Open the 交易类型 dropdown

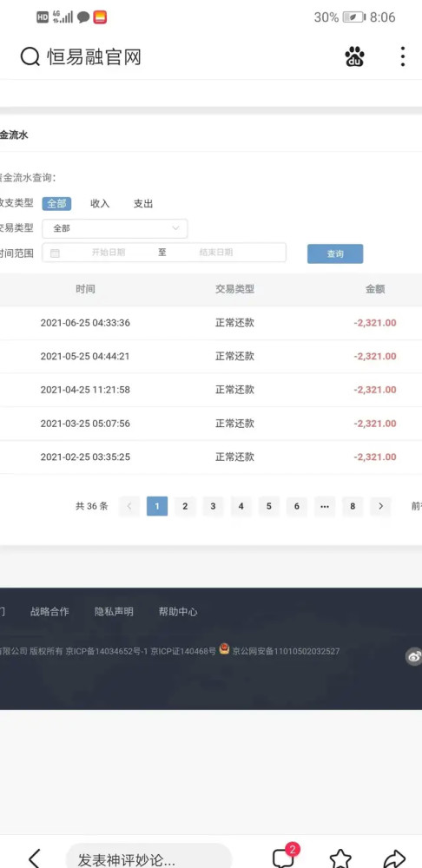coord(115,228)
